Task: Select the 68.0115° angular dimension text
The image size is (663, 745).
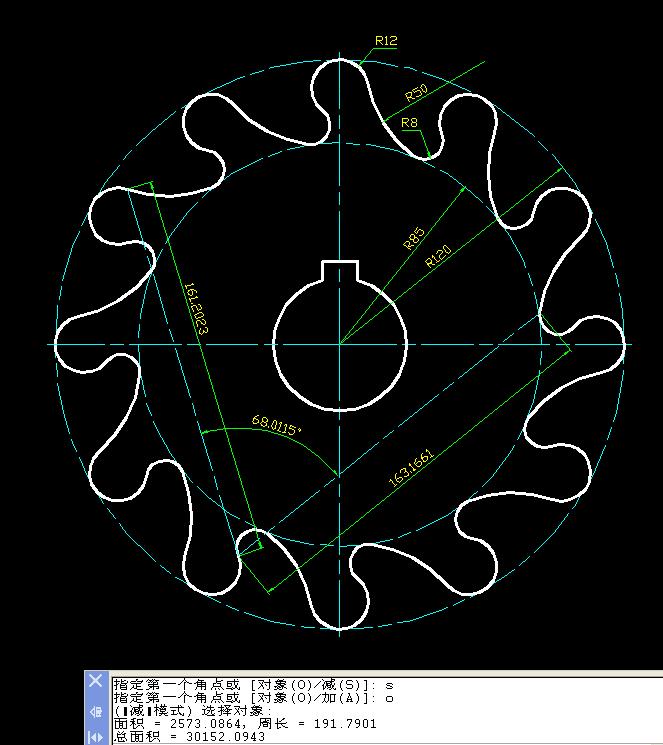Action: coord(277,425)
